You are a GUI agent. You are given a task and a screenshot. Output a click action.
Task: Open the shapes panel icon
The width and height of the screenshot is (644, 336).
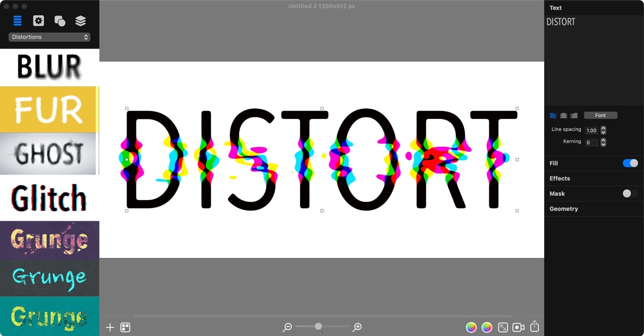[x=59, y=21]
